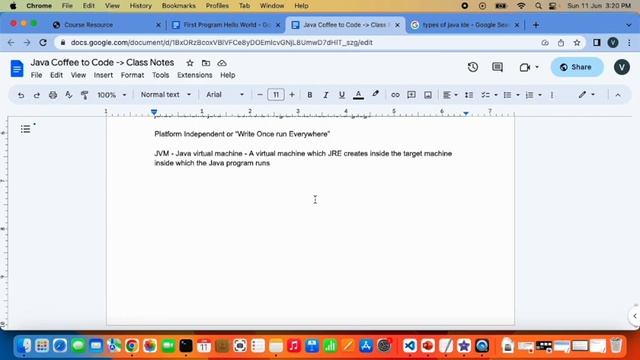Run spelling and grammar check icon
The image size is (640, 360).
point(69,95)
